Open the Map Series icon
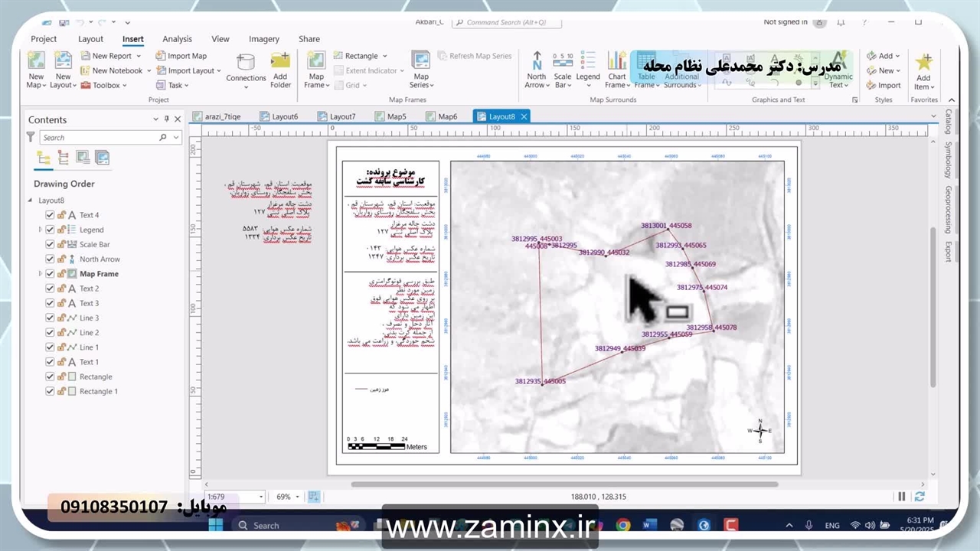Screen dimensions: 980x551 tap(421, 61)
